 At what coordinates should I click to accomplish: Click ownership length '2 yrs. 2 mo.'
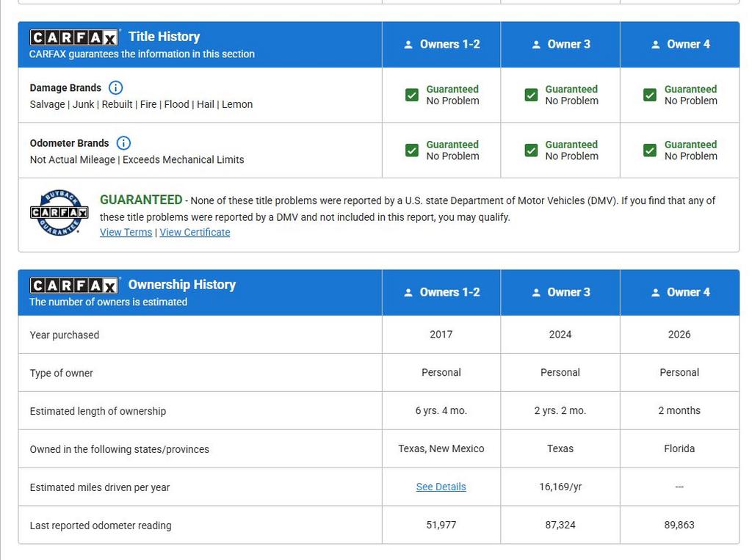(x=560, y=410)
